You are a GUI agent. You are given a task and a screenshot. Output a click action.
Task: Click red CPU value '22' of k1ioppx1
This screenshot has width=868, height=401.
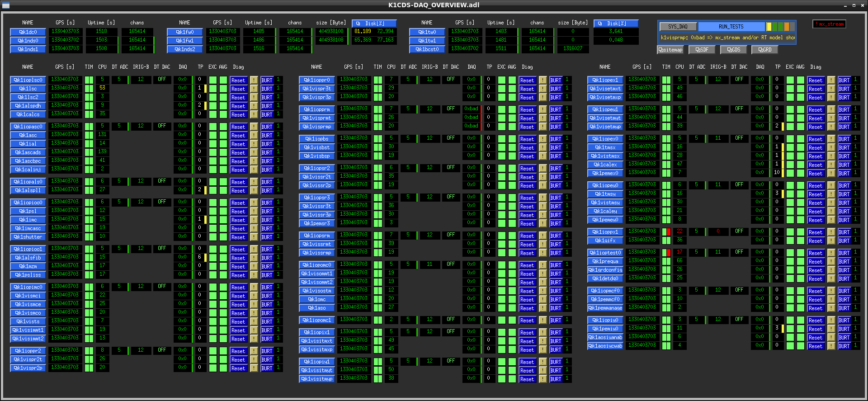[x=679, y=231]
